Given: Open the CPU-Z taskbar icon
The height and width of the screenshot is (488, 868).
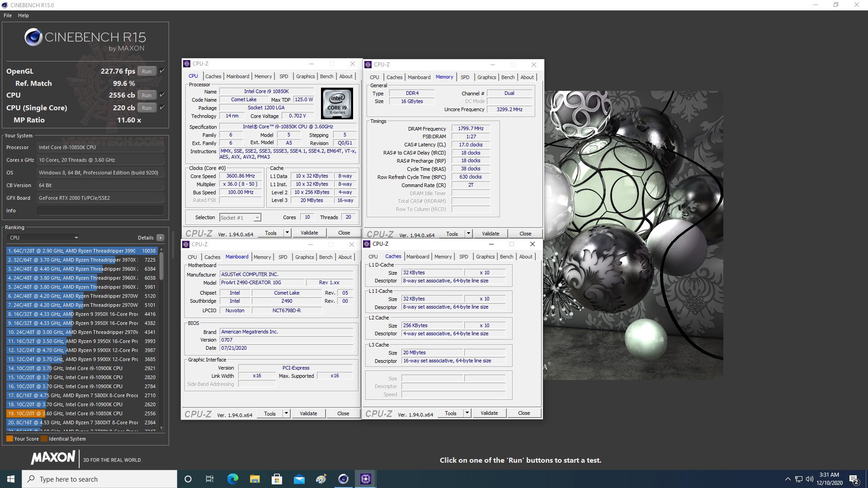Looking at the screenshot, I should coord(365,479).
